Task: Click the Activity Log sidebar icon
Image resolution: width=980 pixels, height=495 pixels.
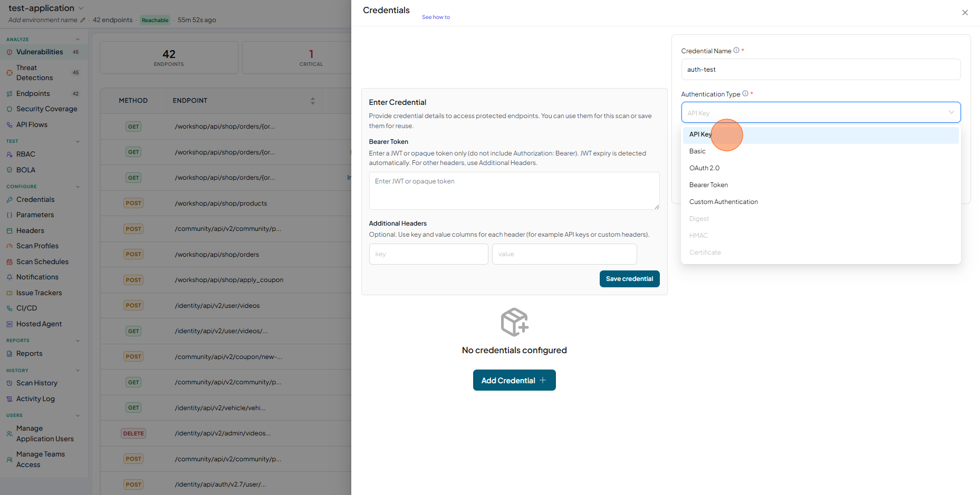Action: [x=9, y=399]
